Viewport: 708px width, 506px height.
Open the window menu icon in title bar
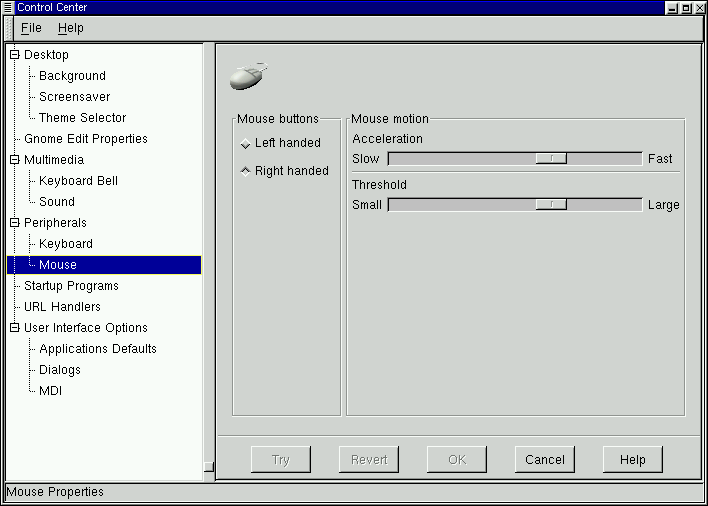[8, 7]
